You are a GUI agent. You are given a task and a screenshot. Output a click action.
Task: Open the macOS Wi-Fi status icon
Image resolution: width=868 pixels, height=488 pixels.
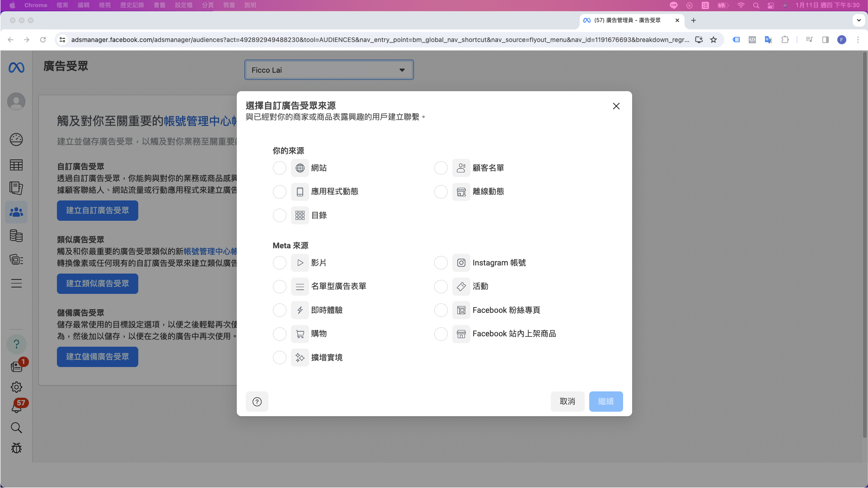[x=741, y=5]
